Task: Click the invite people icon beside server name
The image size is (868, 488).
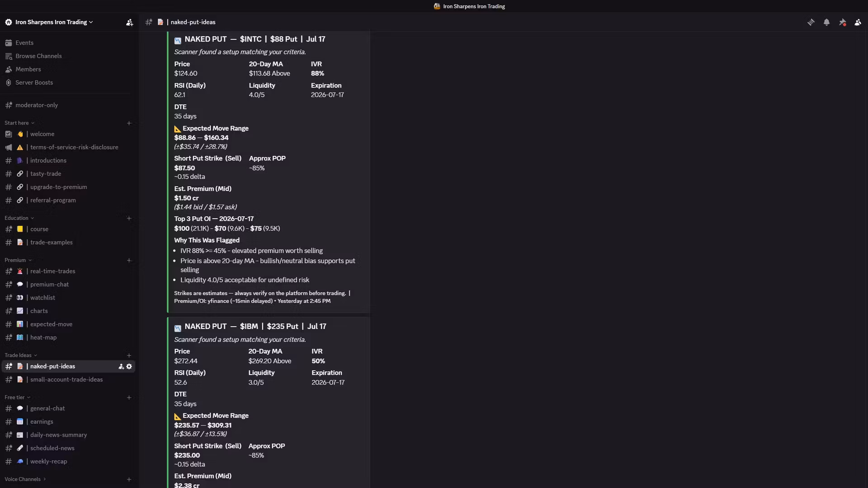Action: point(129,22)
